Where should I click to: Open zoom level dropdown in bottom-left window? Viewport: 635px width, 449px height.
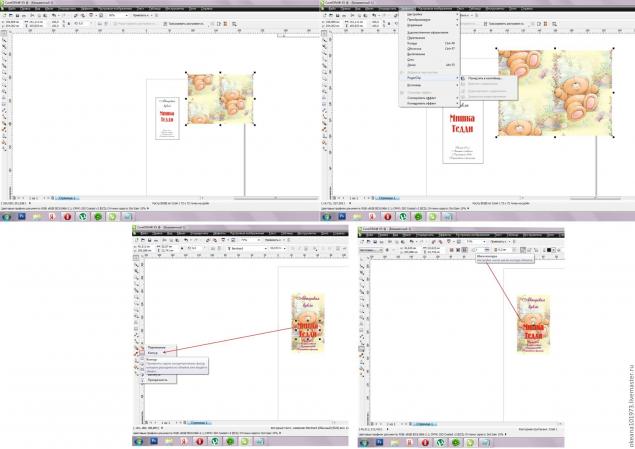pos(259,240)
